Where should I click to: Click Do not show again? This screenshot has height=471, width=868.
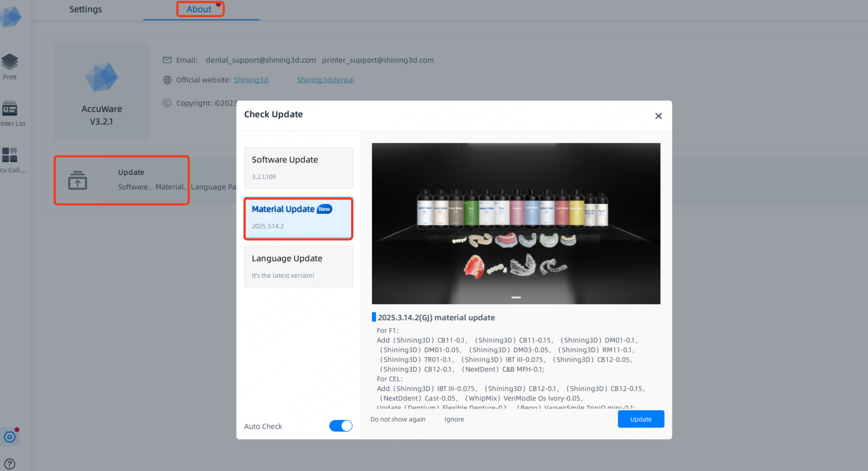tap(398, 419)
